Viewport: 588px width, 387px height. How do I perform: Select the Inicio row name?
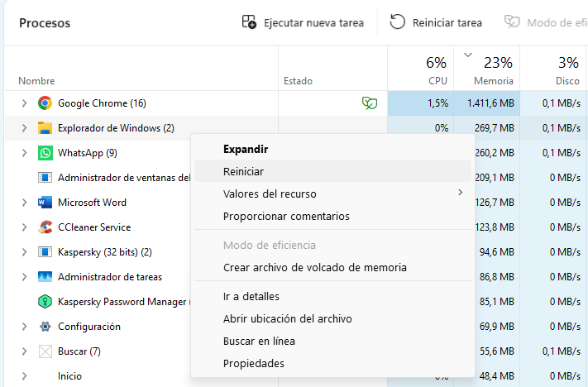(69, 376)
